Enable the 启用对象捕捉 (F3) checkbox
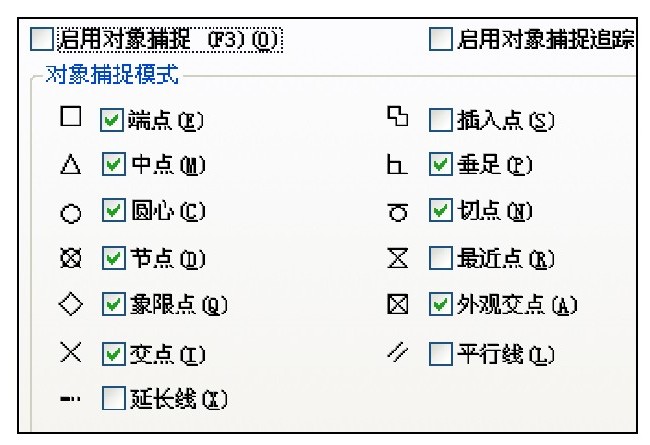 [42, 40]
